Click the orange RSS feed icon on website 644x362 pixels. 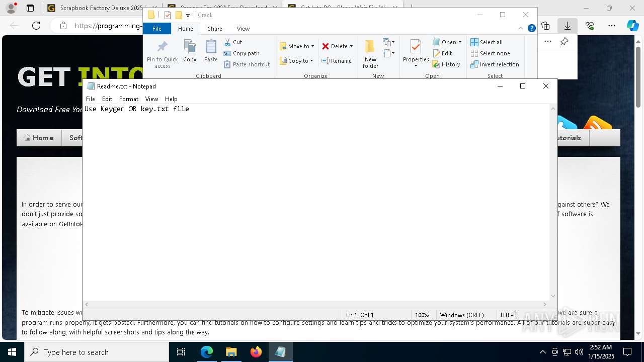597,124
